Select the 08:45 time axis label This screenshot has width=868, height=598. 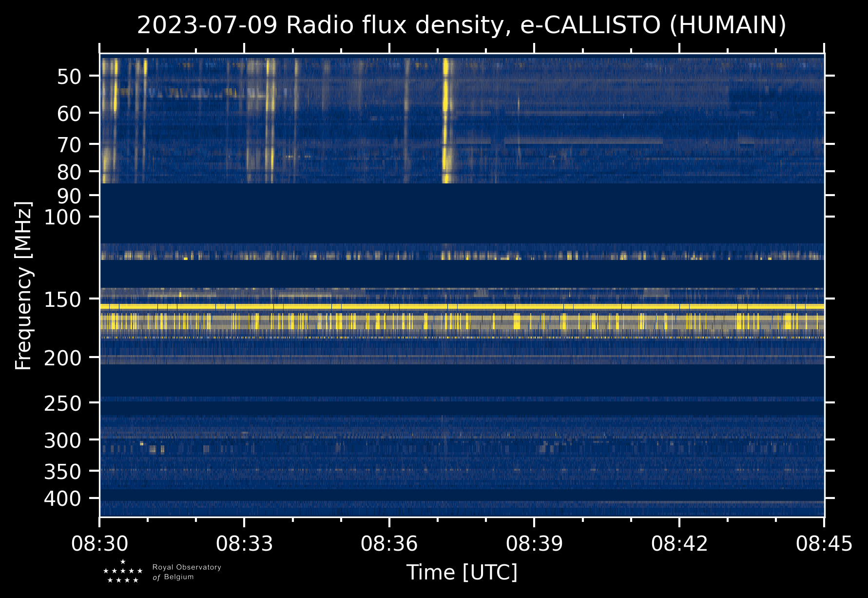(x=824, y=543)
